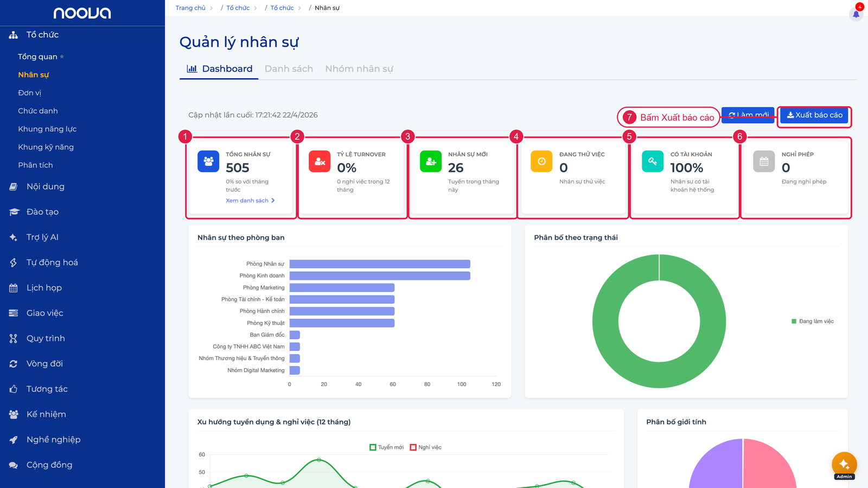Click the blue Tổng nhân sự users icon

(x=208, y=161)
